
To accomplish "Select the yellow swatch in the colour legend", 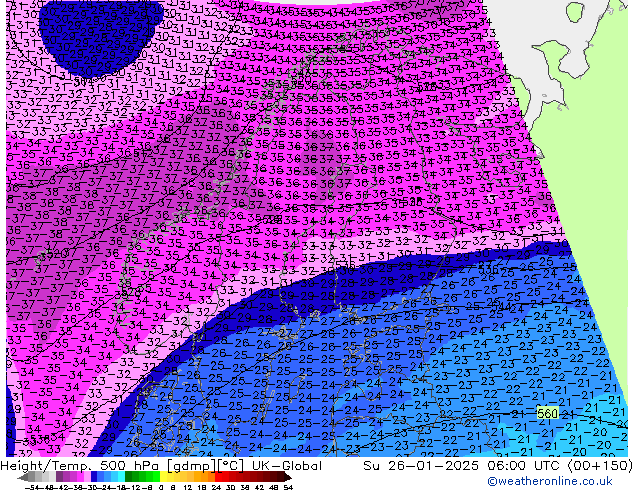I will [163, 477].
